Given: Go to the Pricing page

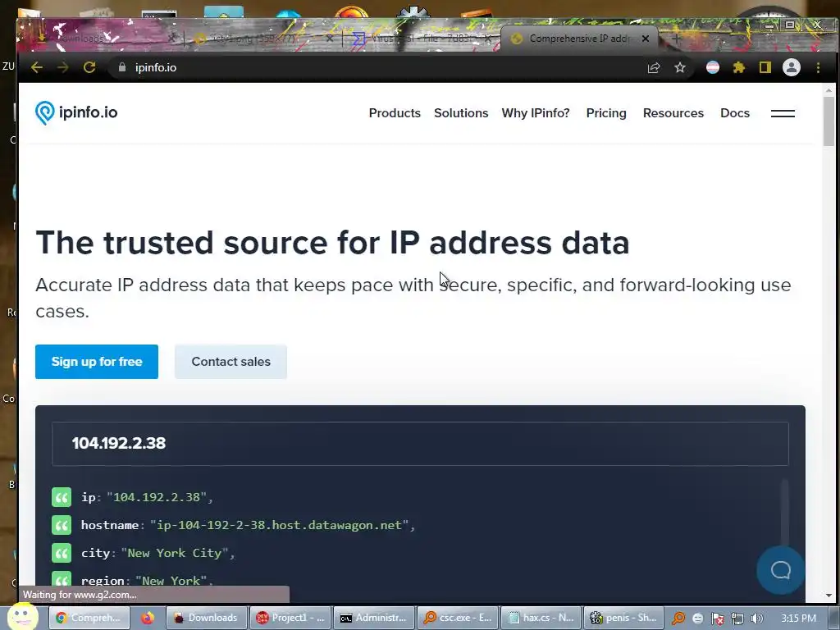Looking at the screenshot, I should (x=606, y=113).
